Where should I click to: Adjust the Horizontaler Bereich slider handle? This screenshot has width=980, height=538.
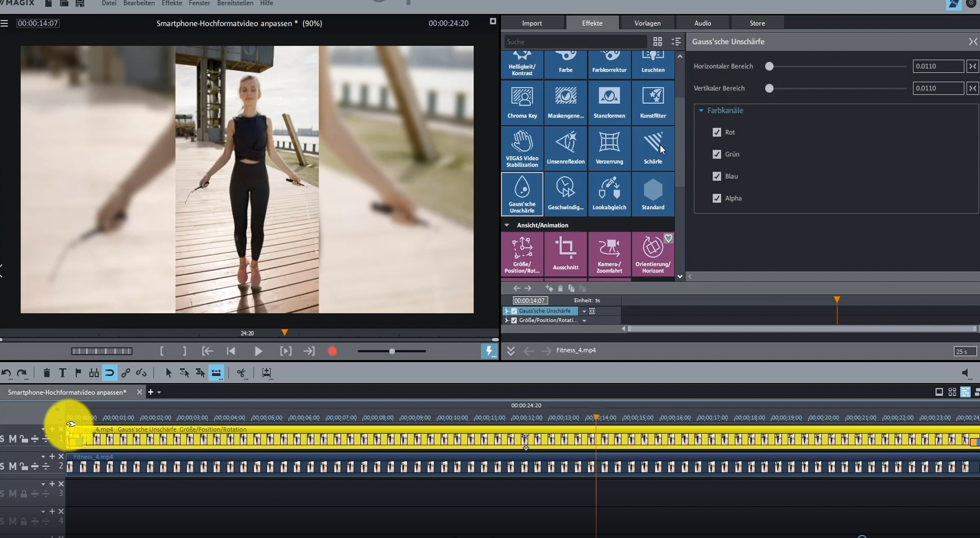tap(769, 66)
